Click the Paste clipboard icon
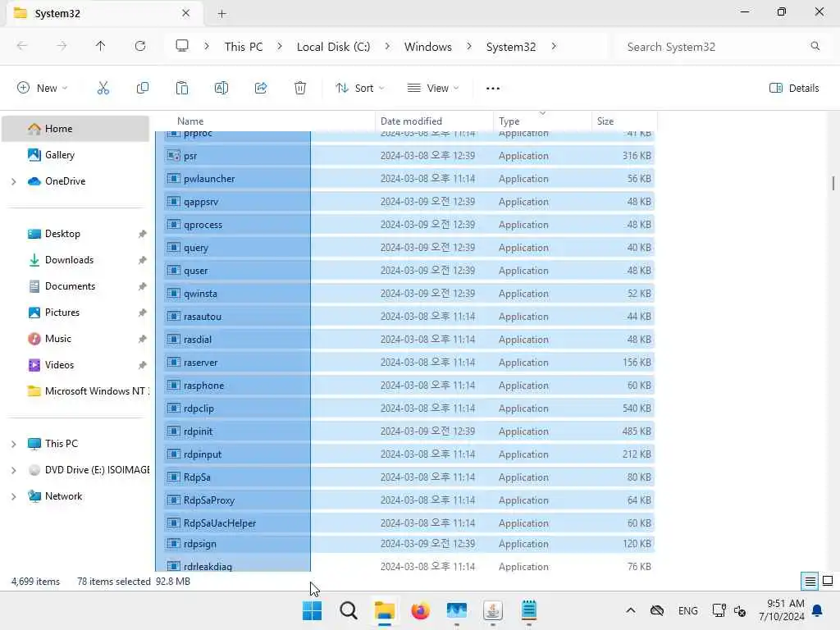The image size is (840, 630). coord(182,88)
